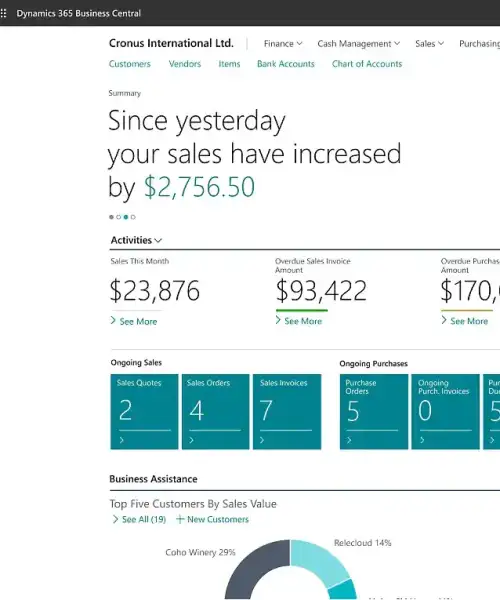
Task: Click the arrow in Sales Orders tile
Action: point(192,440)
